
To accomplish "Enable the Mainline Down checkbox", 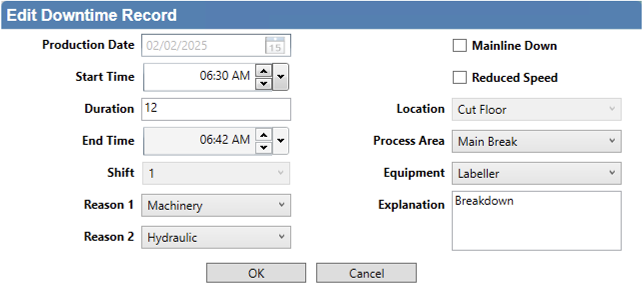I will point(459,46).
